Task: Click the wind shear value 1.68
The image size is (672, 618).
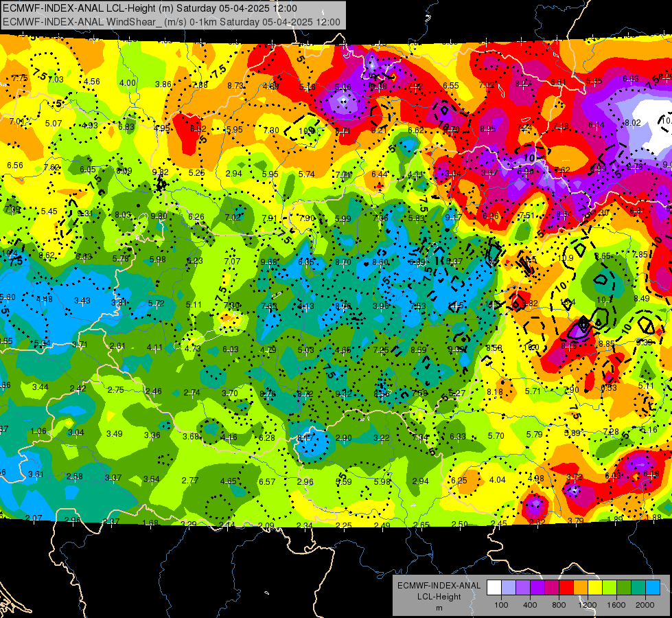Action: [x=150, y=523]
